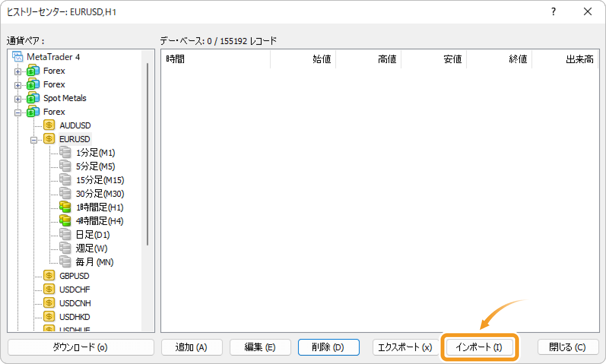Click the help question mark icon
The image size is (606, 364).
(x=554, y=12)
